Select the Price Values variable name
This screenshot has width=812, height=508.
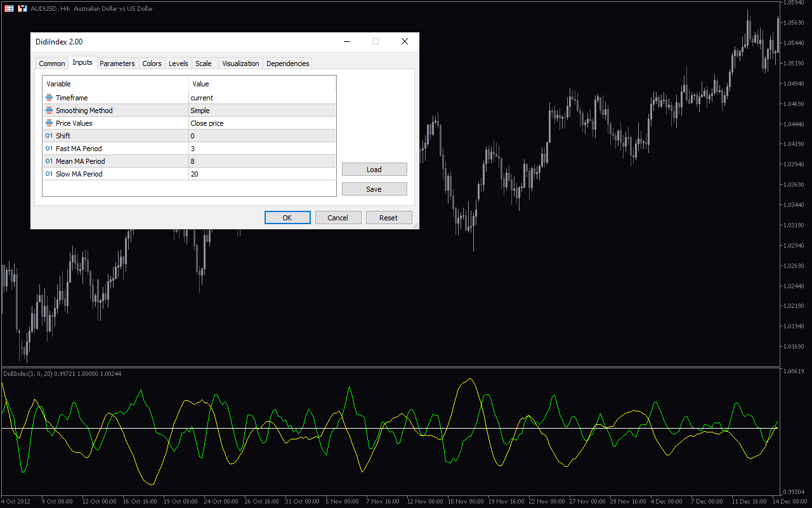74,123
